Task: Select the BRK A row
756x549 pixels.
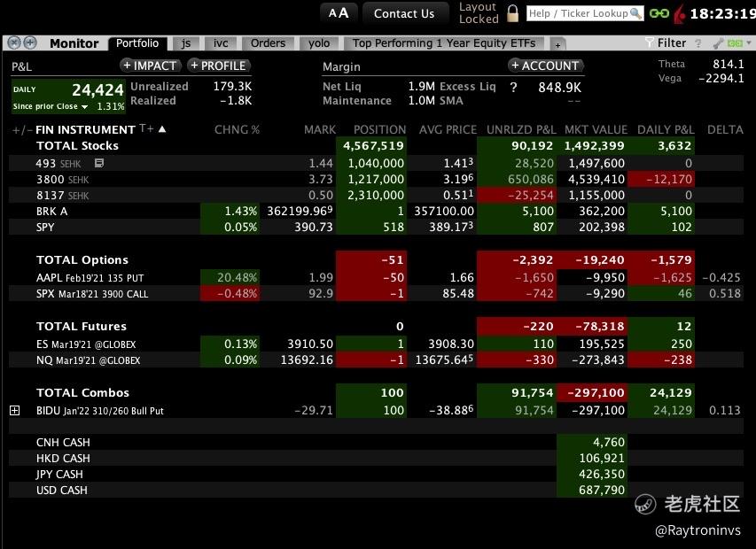Action: tap(376, 211)
